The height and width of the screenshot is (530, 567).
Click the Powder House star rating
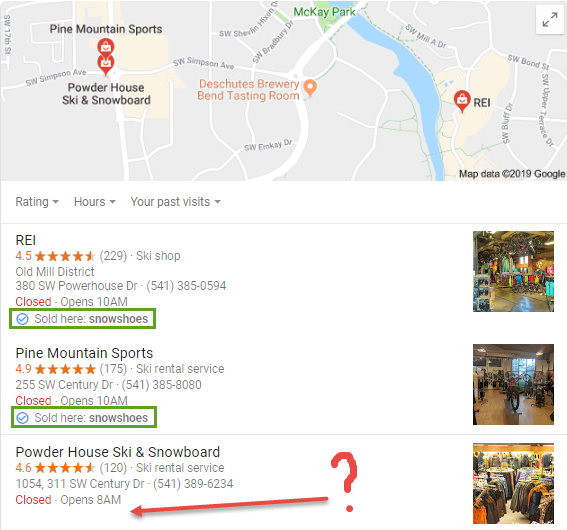point(65,468)
